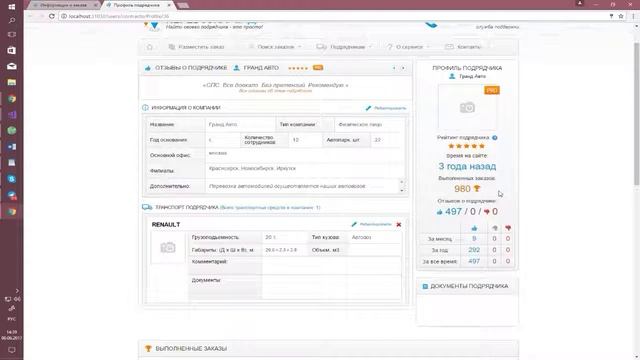Click the trophy icon next to 980
640x360 pixels.
point(476,189)
